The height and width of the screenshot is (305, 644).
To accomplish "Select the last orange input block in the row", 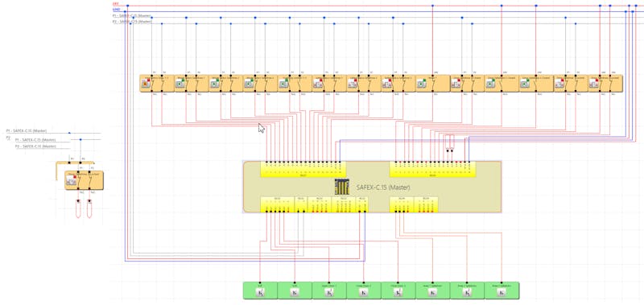I will pos(605,84).
